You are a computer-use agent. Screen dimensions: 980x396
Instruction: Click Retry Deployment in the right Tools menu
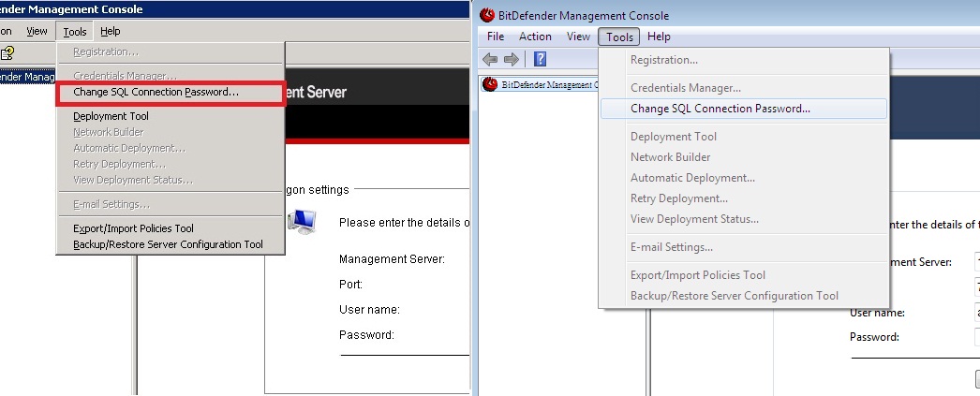point(744,198)
